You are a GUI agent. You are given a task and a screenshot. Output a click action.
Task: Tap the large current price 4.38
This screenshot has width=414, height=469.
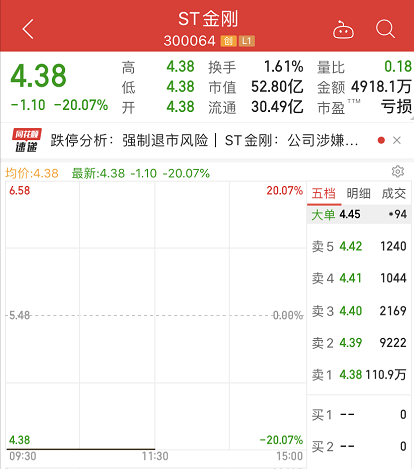(38, 76)
